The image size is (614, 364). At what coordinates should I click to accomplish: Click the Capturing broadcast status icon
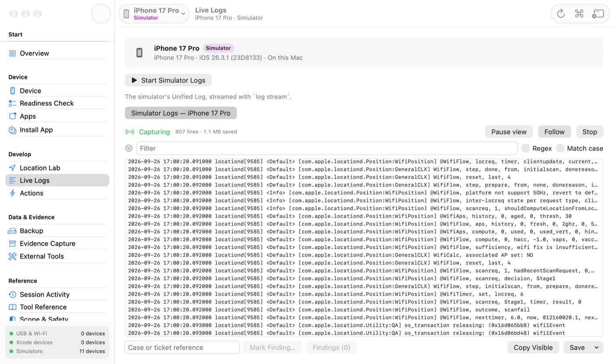pyautogui.click(x=130, y=132)
